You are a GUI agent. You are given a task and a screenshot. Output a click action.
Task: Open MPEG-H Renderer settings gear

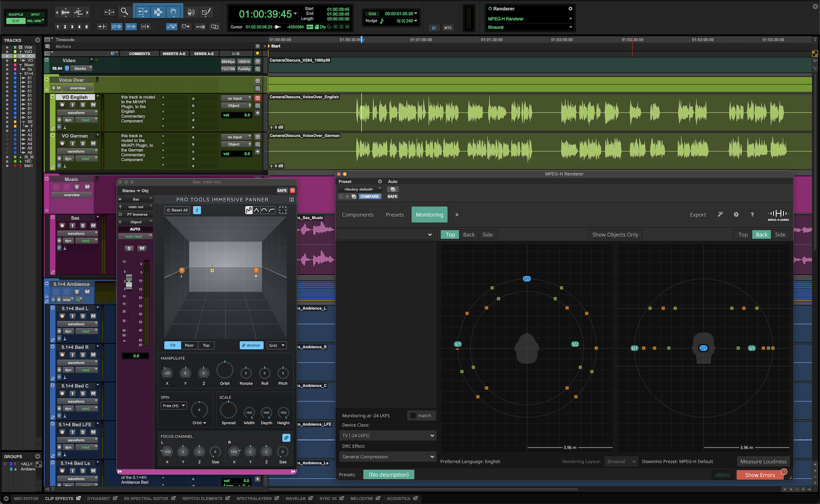point(736,214)
